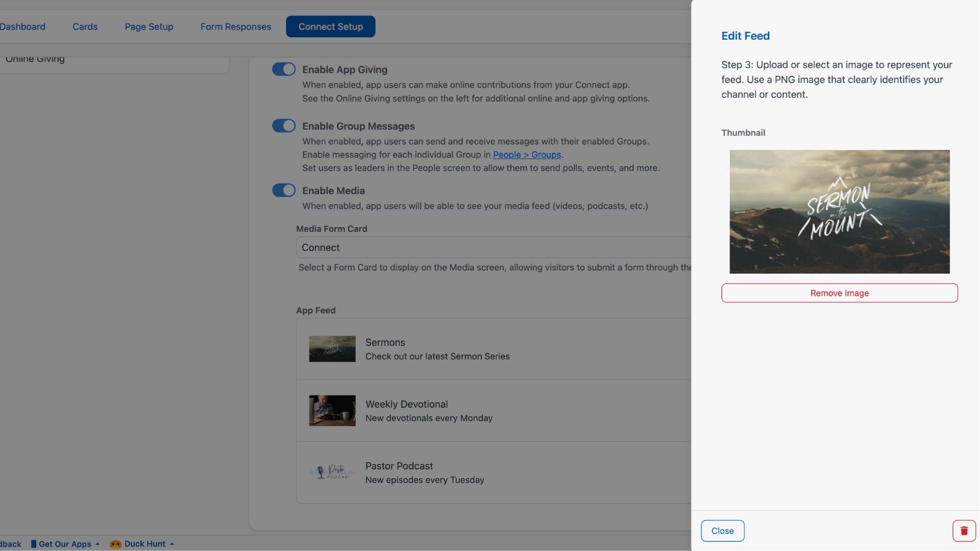This screenshot has height=551, width=980.
Task: Click the App Feed label
Action: coord(316,310)
